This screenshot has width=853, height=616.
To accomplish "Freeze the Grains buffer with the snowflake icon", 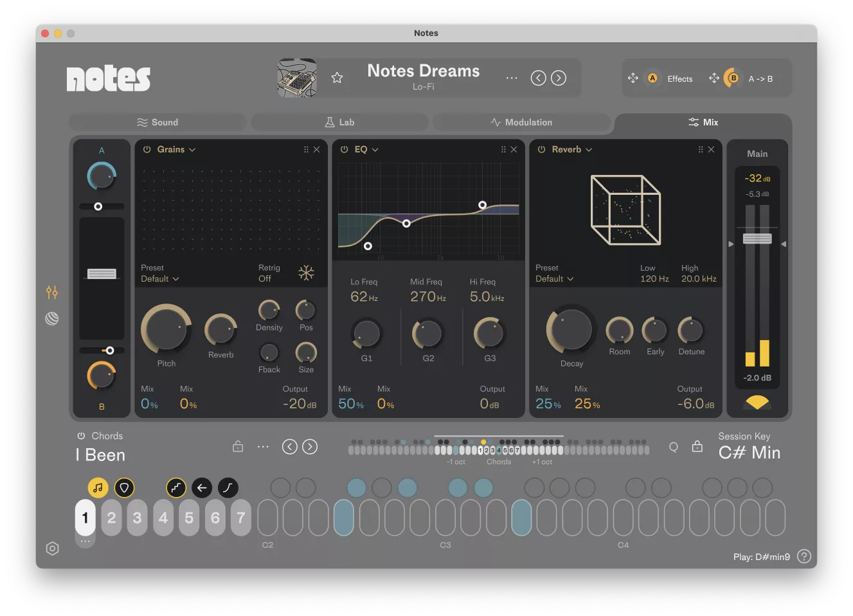I will click(307, 273).
